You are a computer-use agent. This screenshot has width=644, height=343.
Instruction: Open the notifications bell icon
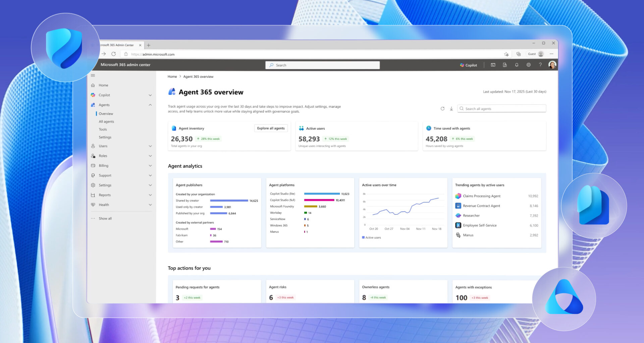517,65
